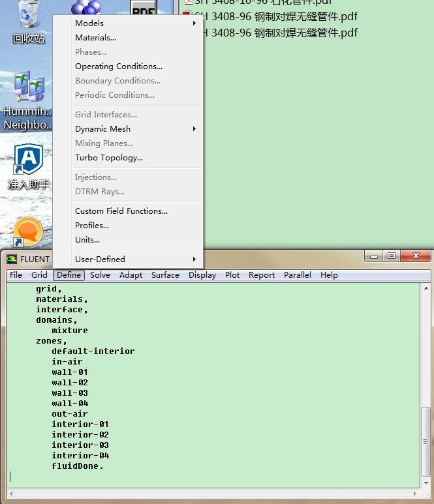
Task: Open the PDF desktop icon
Action: pyautogui.click(x=144, y=7)
